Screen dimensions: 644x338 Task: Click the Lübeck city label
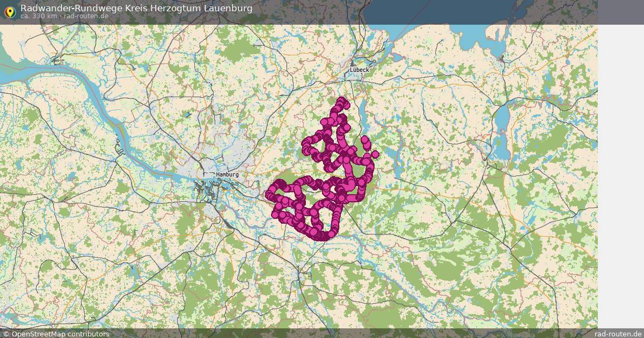pos(358,70)
